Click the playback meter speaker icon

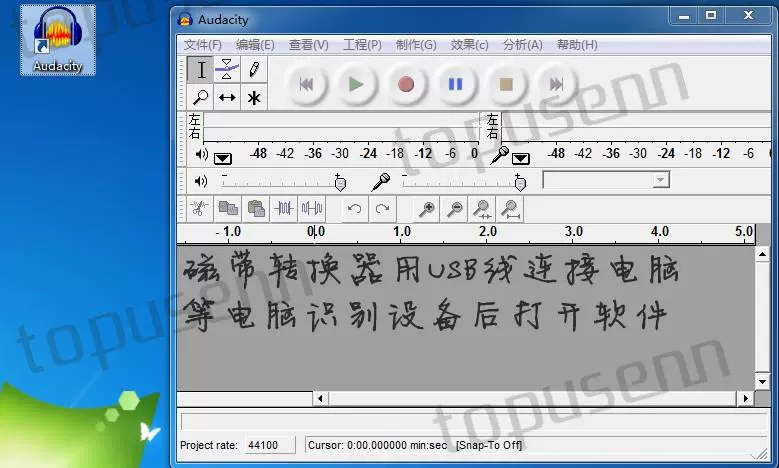point(202,155)
